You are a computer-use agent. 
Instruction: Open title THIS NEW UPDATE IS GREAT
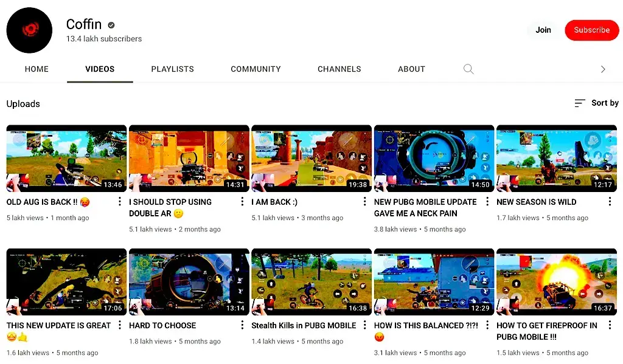(58, 331)
